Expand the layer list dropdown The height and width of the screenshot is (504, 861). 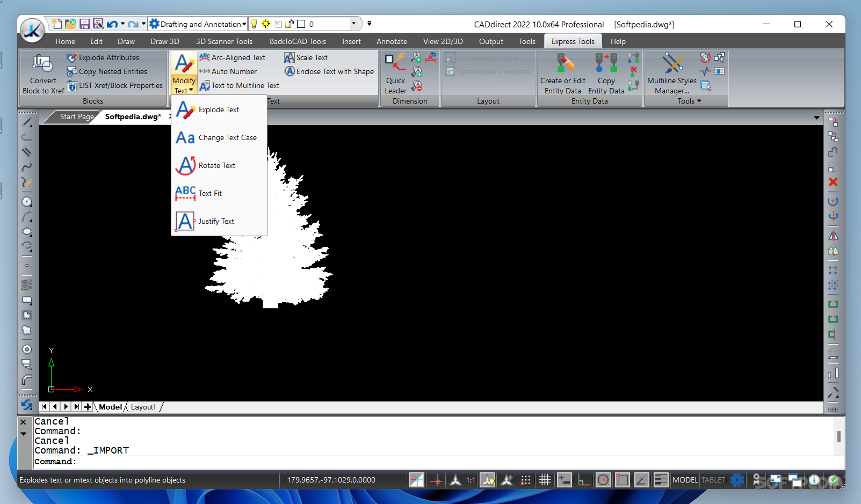click(353, 24)
